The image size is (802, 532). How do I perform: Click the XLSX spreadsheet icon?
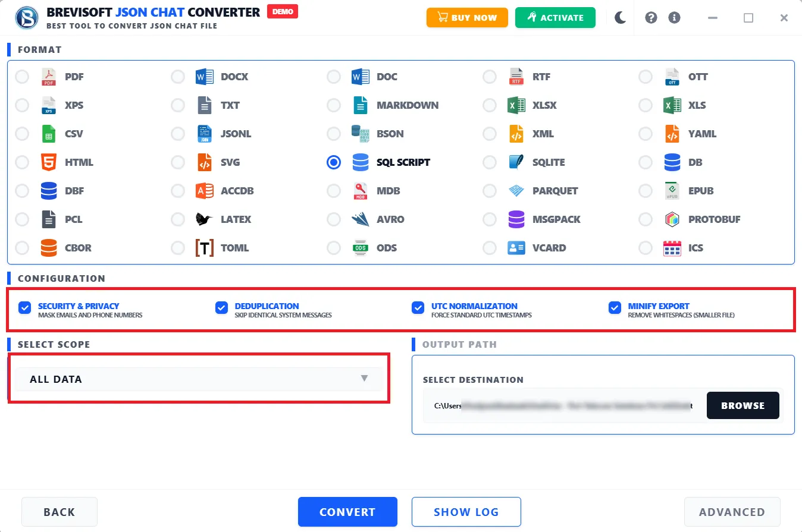pyautogui.click(x=516, y=105)
